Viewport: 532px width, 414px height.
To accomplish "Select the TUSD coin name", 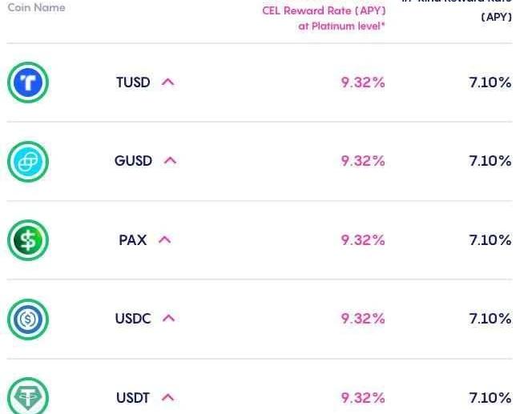I will pos(133,82).
